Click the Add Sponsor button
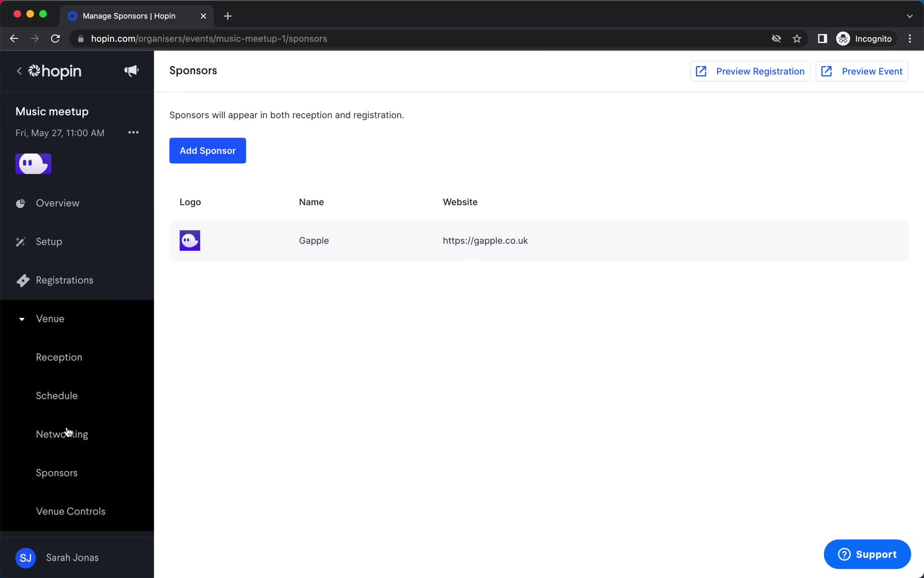The width and height of the screenshot is (924, 578). (x=207, y=151)
